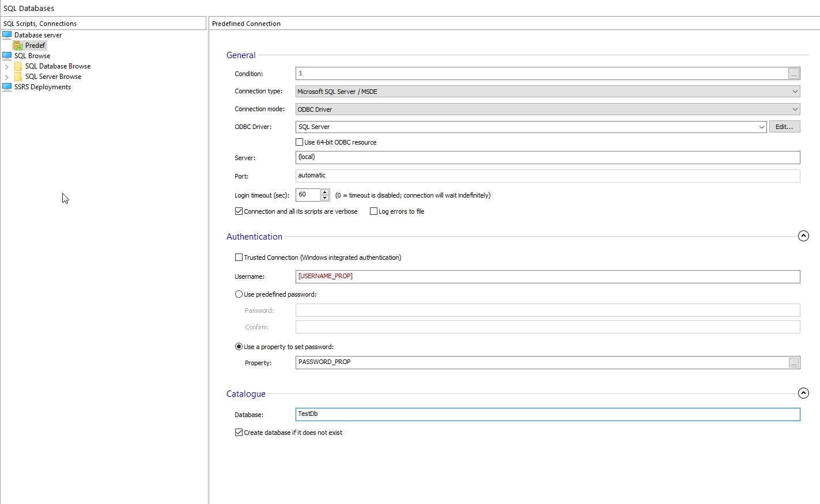
Task: Click the SQL Scripts, Connections panel header
Action: 103,24
